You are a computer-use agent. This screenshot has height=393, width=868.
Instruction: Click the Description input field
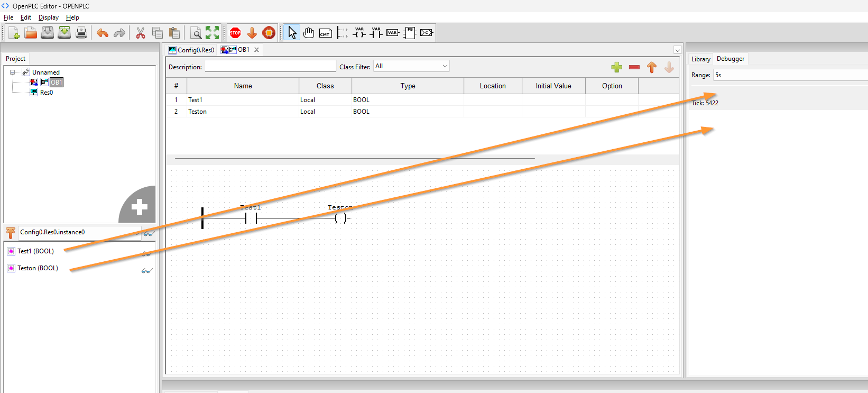point(270,67)
